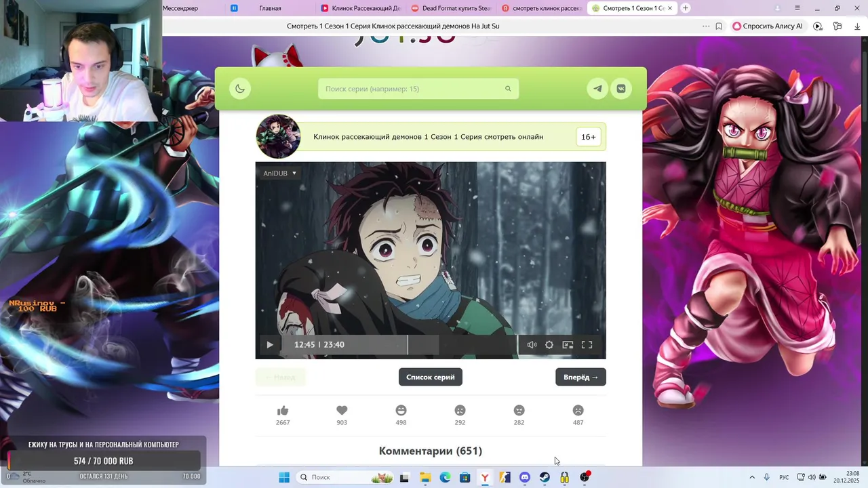Viewport: 868px width, 488px height.
Task: Toggle the site night mode moon icon
Action: coord(240,89)
